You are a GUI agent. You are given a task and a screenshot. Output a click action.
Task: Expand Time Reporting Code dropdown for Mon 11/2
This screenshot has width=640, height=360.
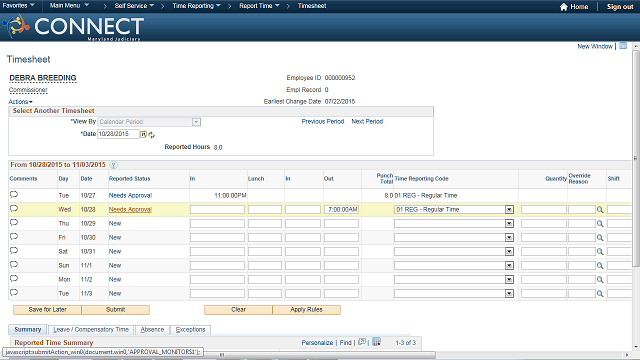tap(509, 280)
